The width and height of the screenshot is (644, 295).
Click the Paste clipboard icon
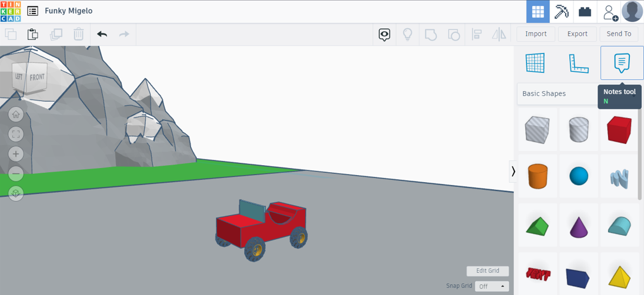tap(33, 35)
